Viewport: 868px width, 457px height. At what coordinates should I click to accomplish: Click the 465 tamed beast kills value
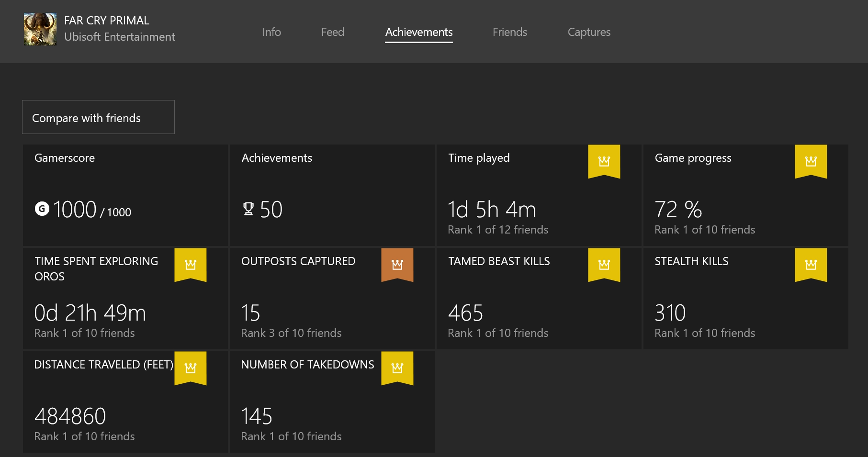pyautogui.click(x=465, y=313)
